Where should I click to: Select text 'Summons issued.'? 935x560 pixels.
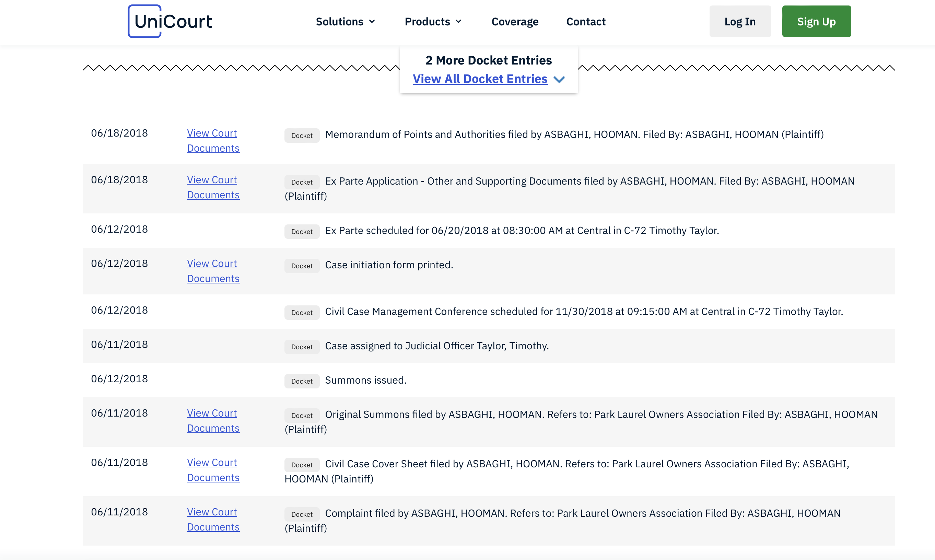click(366, 381)
